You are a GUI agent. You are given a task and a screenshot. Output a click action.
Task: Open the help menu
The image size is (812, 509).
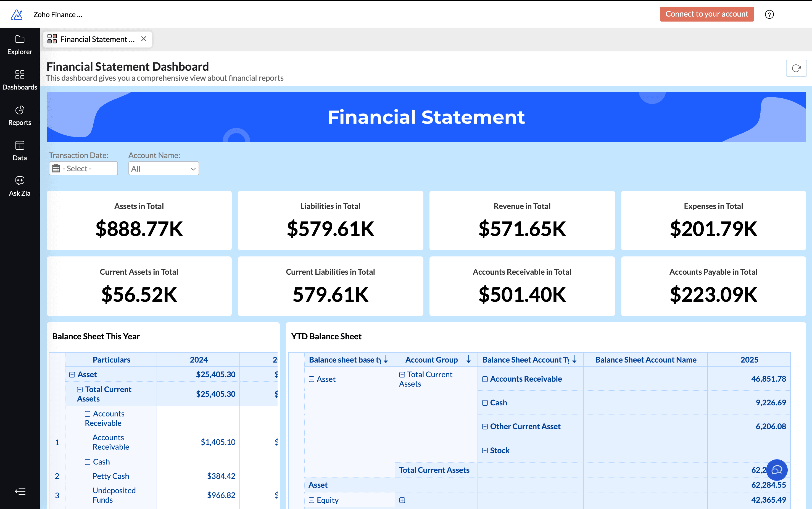click(769, 14)
